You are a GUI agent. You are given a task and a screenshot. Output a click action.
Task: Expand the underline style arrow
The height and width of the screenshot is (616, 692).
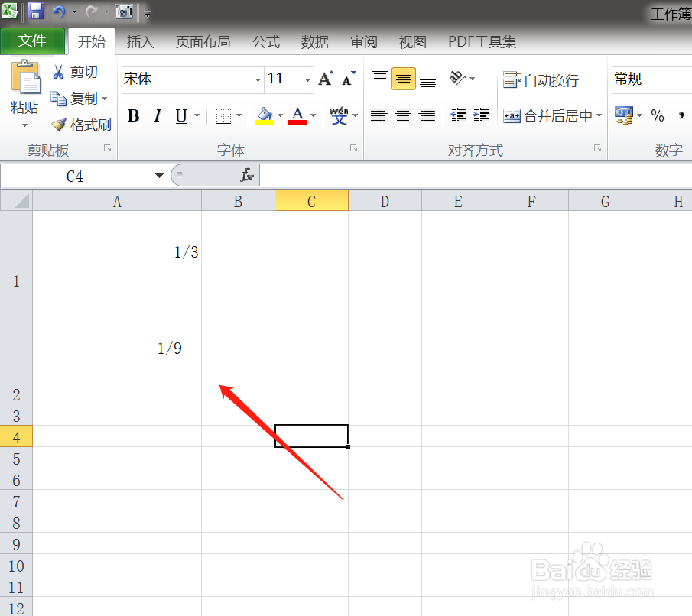click(x=197, y=115)
